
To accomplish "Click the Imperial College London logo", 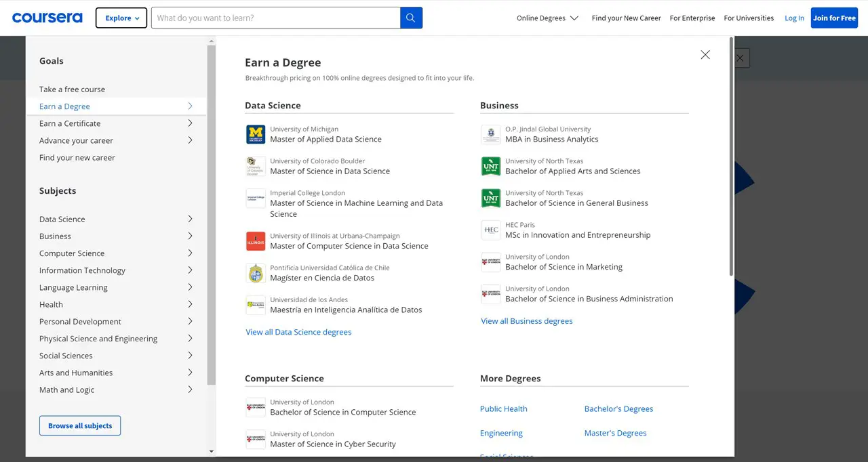I will [x=256, y=198].
